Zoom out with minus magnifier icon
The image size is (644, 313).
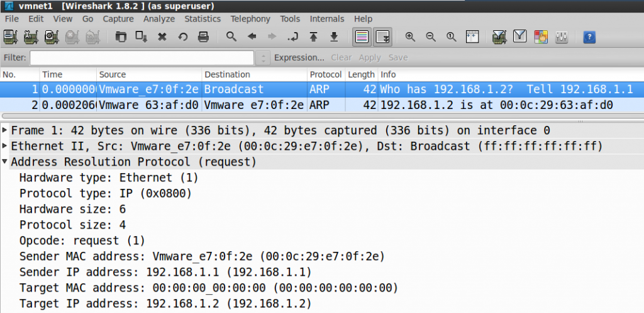[x=430, y=37]
